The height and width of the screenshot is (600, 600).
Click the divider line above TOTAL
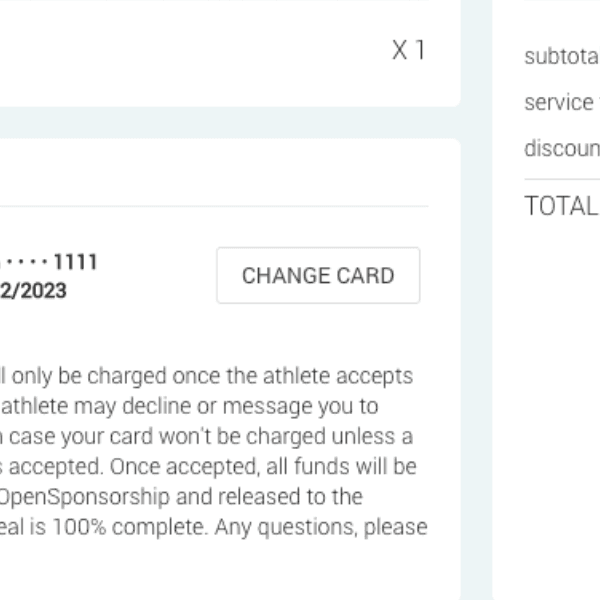pos(560,180)
